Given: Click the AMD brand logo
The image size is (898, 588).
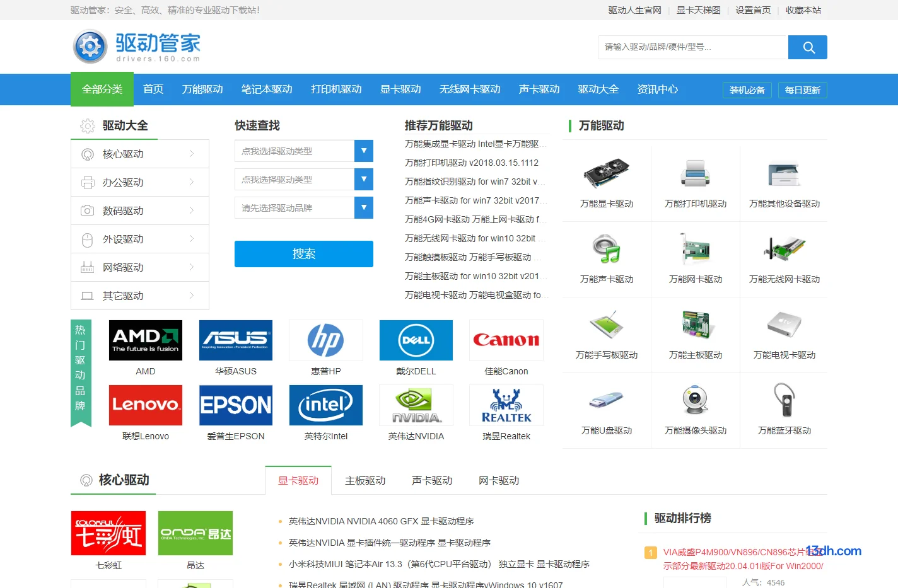Looking at the screenshot, I should [146, 340].
